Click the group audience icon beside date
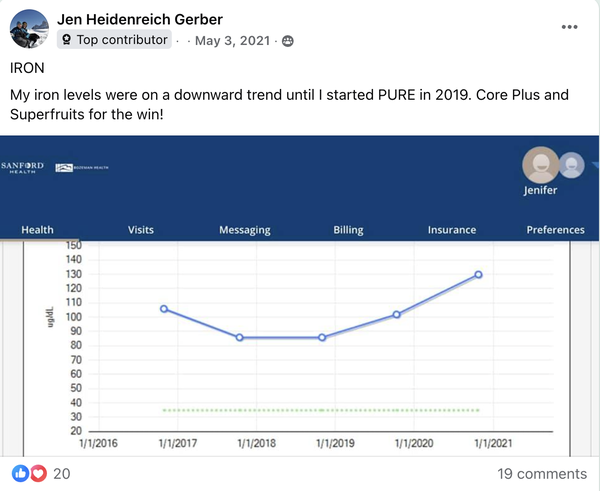This screenshot has height=491, width=600. pos(288,41)
